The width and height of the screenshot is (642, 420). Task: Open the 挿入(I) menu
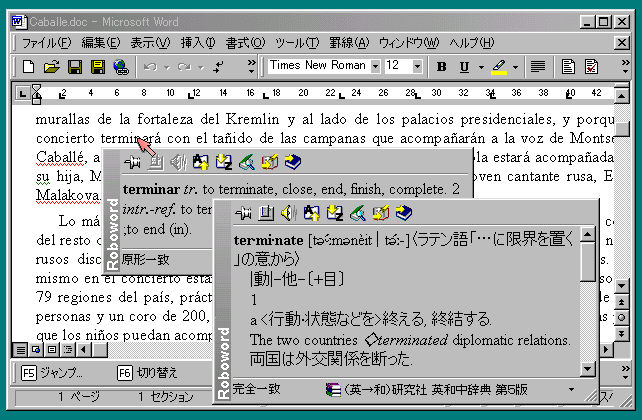coord(198,43)
